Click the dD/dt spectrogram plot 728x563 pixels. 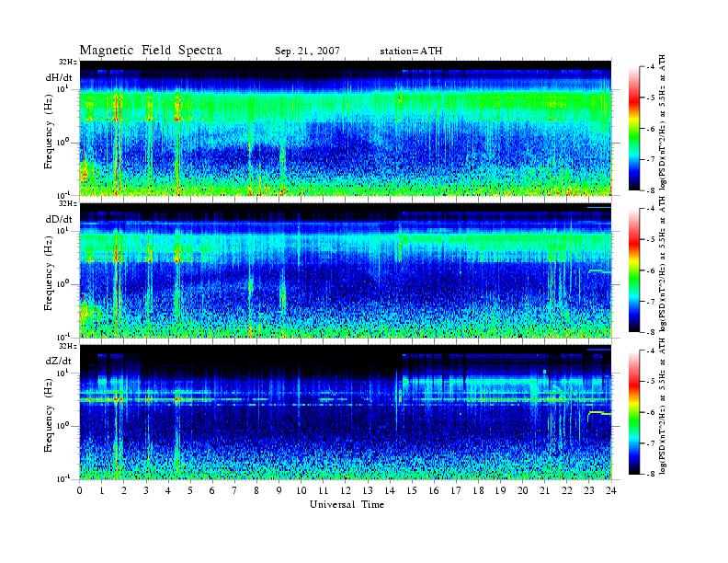point(346,270)
